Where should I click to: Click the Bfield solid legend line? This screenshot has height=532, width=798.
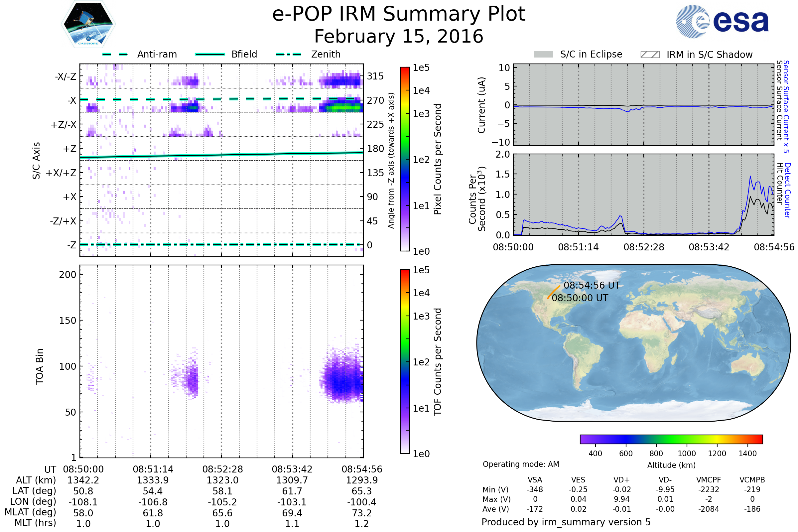[210, 54]
